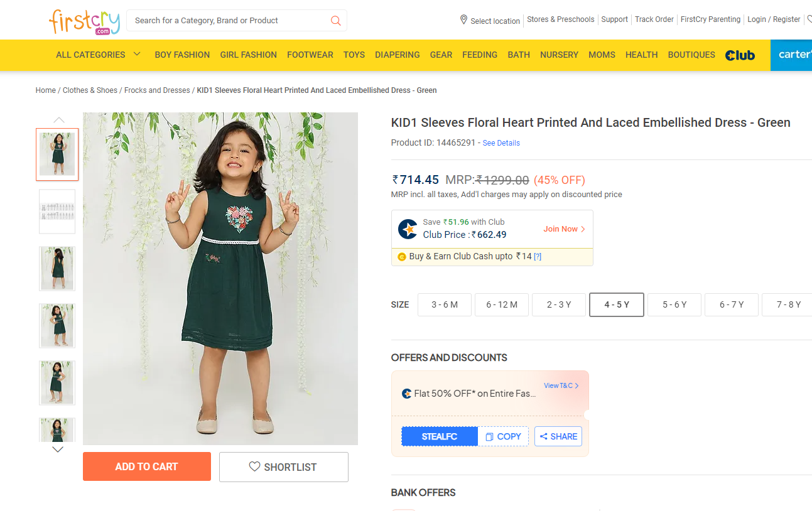Click Join Now for Club
Image resolution: width=812 pixels, height=511 pixels.
tap(563, 229)
